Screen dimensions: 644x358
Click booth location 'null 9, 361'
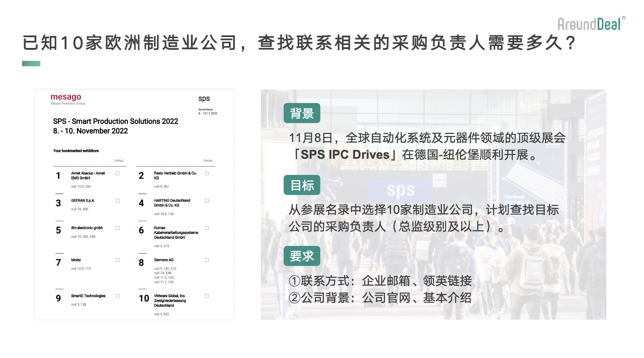[161, 186]
